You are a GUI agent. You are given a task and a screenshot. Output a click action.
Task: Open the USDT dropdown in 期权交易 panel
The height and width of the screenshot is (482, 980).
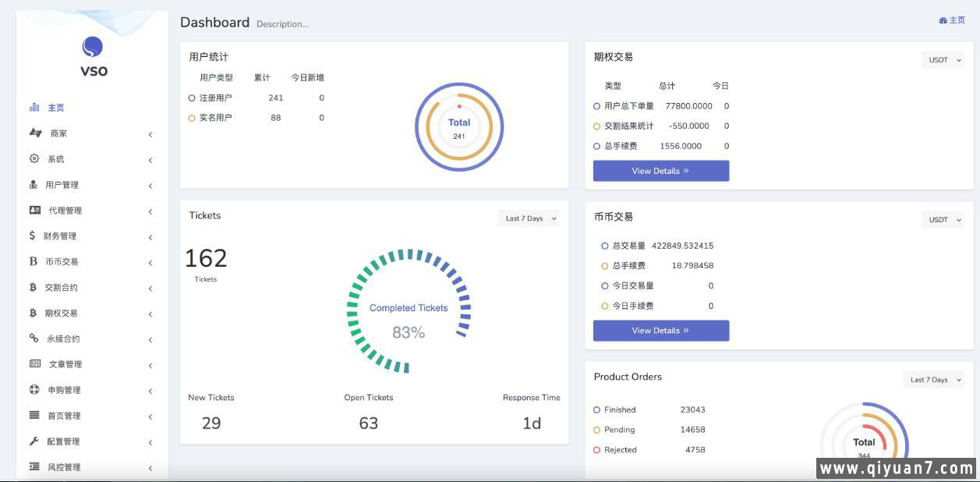tap(943, 60)
